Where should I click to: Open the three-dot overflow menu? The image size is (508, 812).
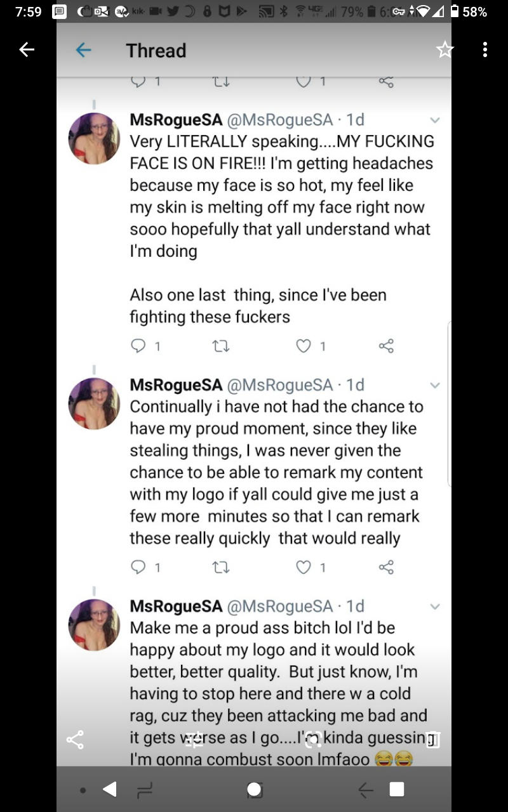coord(485,50)
